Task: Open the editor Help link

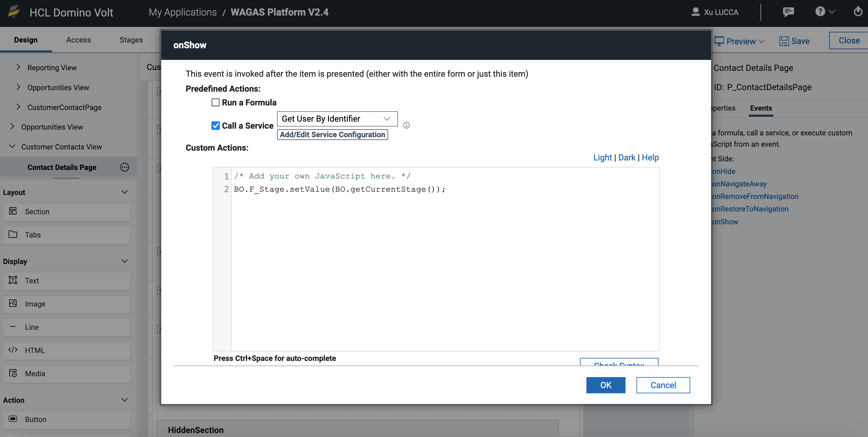Action: coord(650,157)
